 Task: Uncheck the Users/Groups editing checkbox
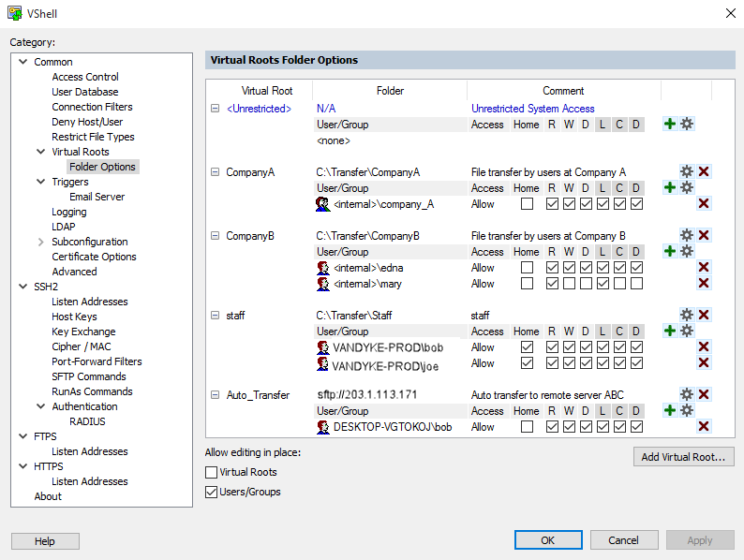[212, 492]
